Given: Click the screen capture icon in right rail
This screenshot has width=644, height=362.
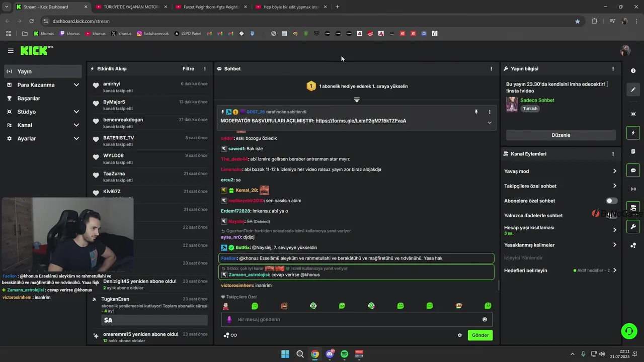Looking at the screenshot, I should tap(633, 114).
